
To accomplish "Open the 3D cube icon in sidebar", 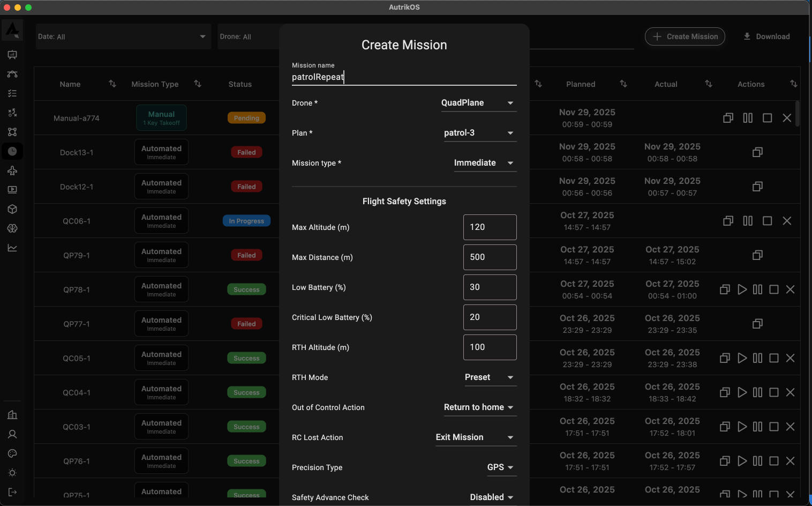I will (x=12, y=209).
